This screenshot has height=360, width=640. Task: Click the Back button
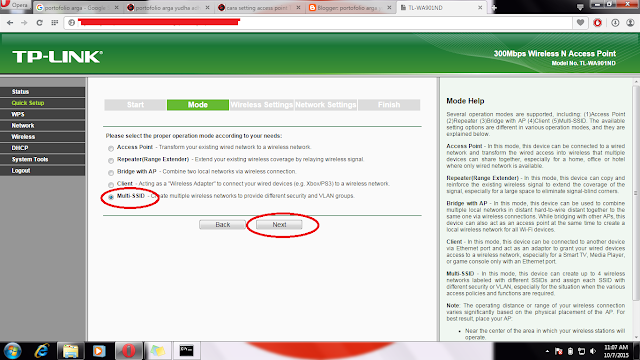pos(222,224)
